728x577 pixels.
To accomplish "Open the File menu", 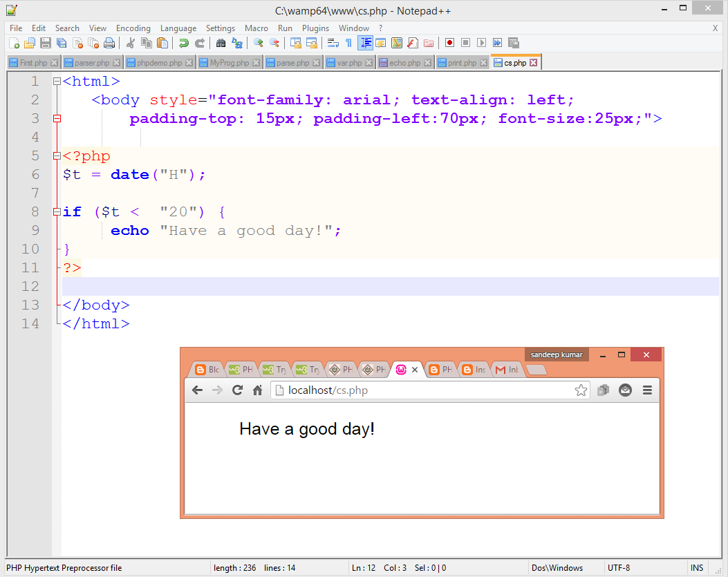I will point(16,28).
